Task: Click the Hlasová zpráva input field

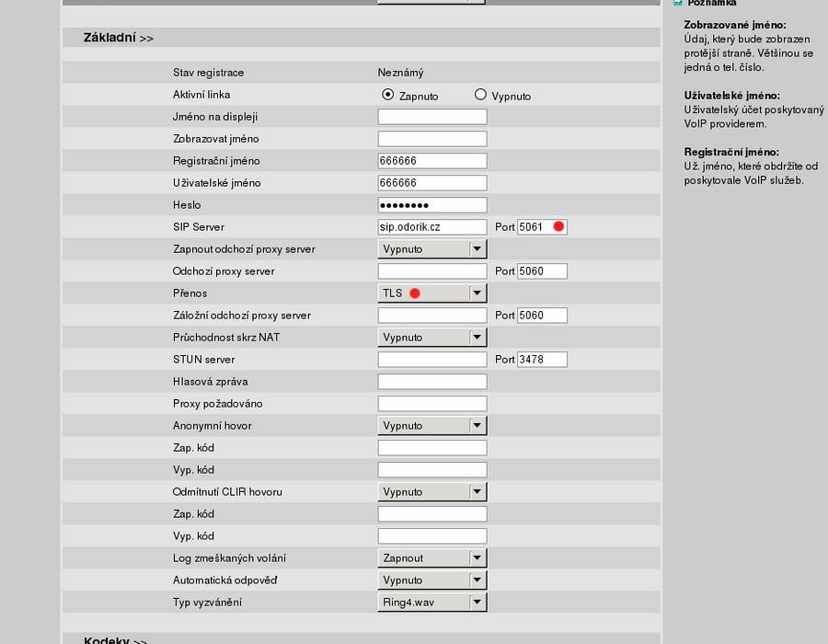Action: point(432,382)
